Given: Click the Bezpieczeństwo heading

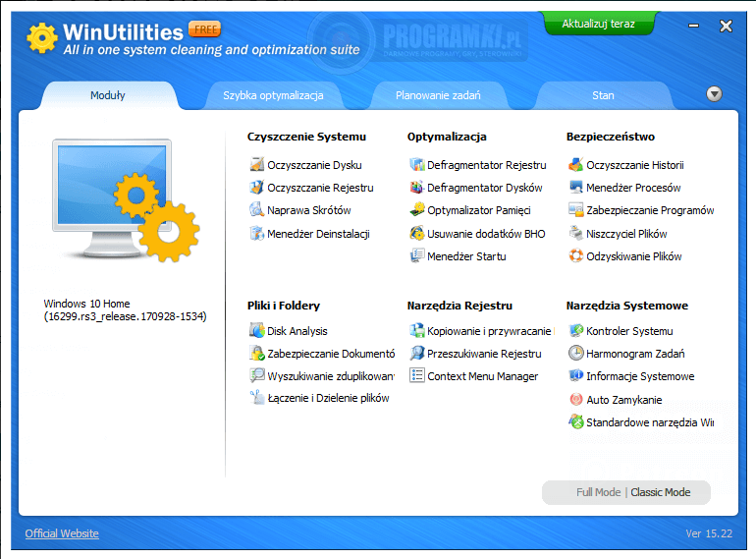Looking at the screenshot, I should pos(611,137).
